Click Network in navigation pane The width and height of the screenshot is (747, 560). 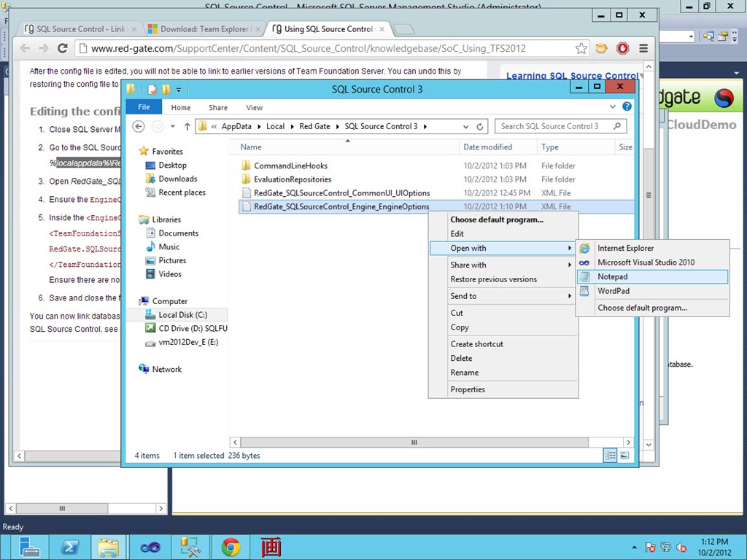pyautogui.click(x=166, y=369)
